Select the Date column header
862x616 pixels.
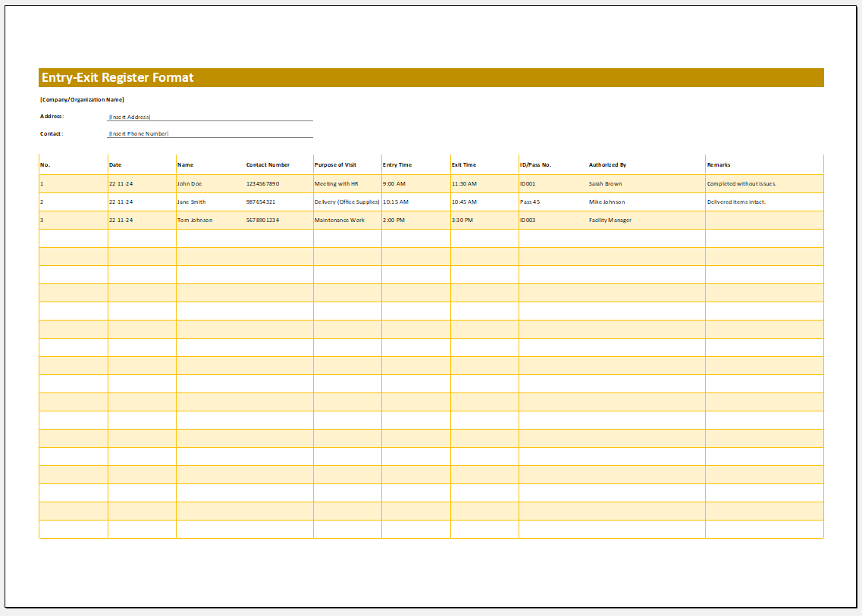[x=115, y=164]
